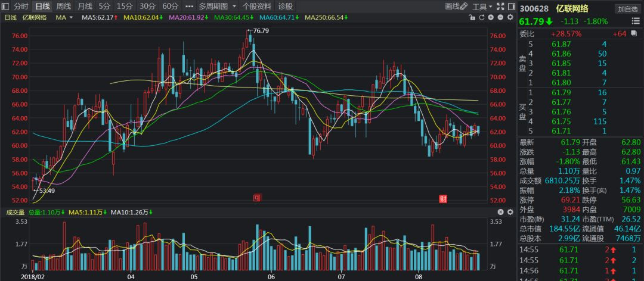Click the 总市值 184.55亿 value
The width and height of the screenshot is (644, 281).
click(x=564, y=229)
